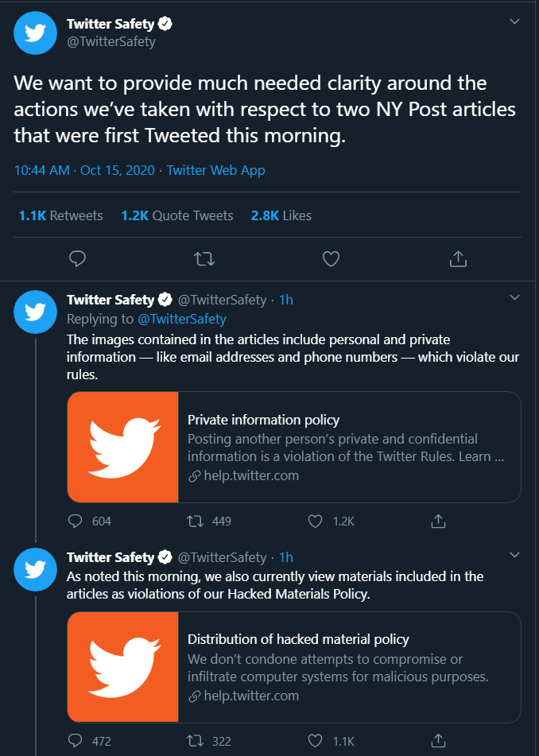Viewport: 539px width, 756px height.
Task: Open more-options chevron on Hacked Materials tweet
Action: 514,554
